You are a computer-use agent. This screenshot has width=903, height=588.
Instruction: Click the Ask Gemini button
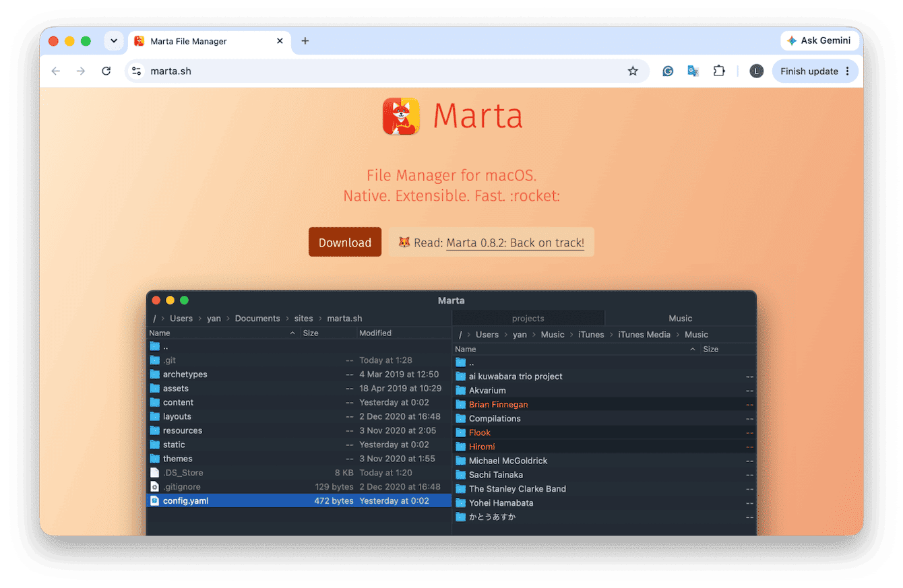click(819, 40)
